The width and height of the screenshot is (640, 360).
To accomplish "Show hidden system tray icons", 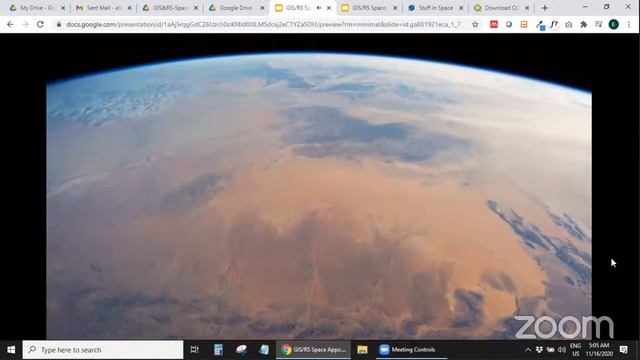I will coord(528,350).
